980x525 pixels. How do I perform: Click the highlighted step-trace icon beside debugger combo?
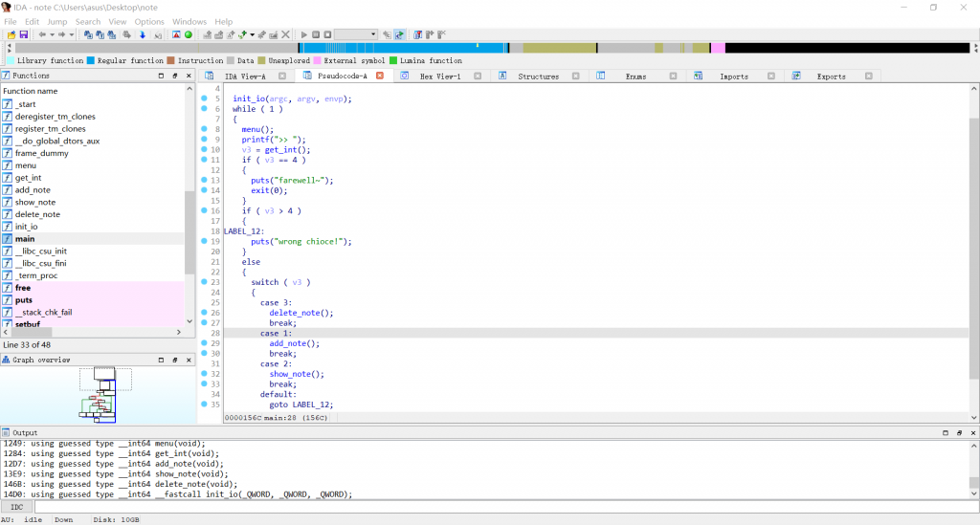[399, 34]
